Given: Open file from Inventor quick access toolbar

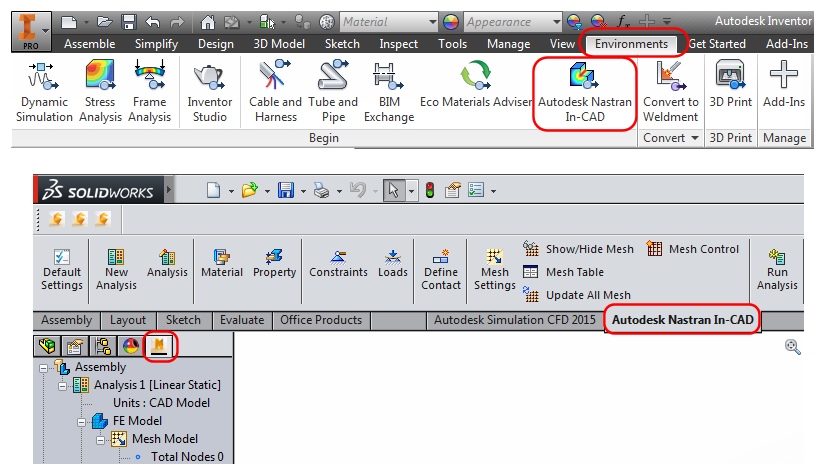Looking at the screenshot, I should click(x=105, y=22).
